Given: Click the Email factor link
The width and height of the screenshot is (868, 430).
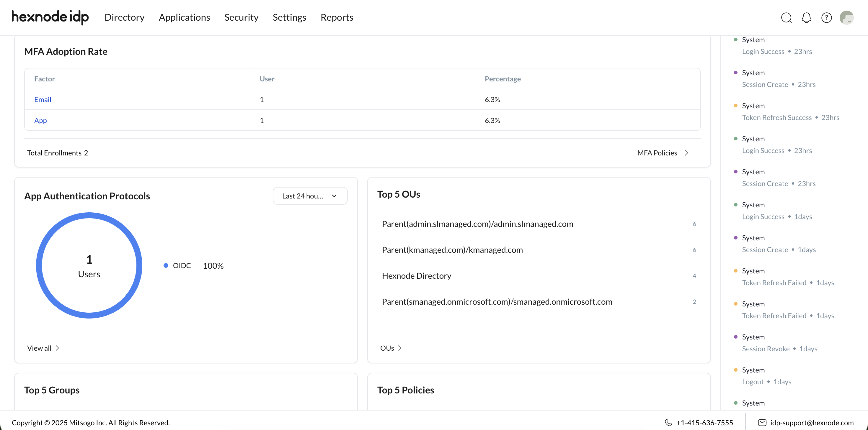Looking at the screenshot, I should [x=43, y=99].
